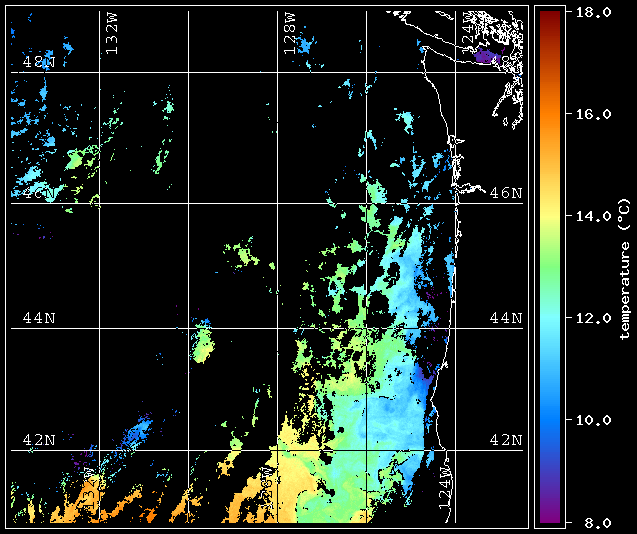Click the 132W label at top
This screenshot has width=637, height=534.
pos(112,33)
